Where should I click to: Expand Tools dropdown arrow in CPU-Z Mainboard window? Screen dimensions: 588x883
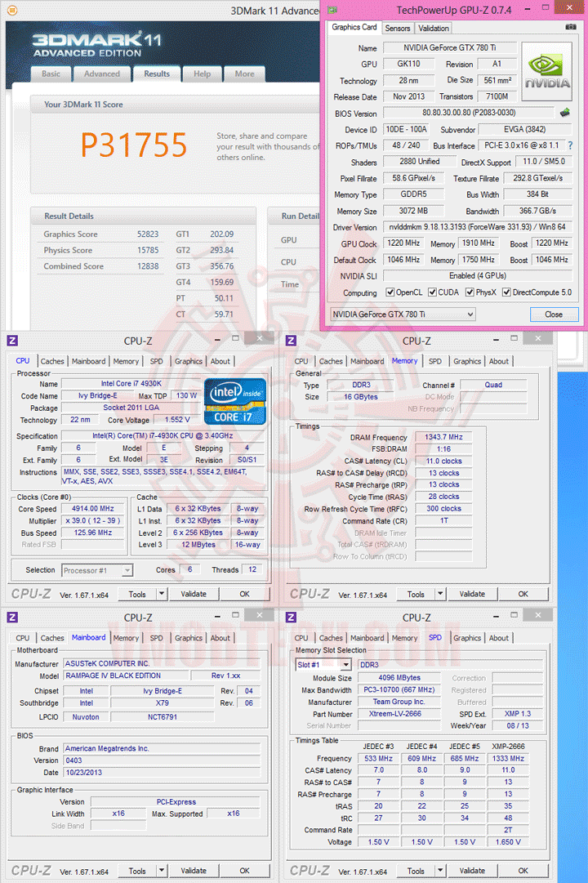(x=162, y=871)
